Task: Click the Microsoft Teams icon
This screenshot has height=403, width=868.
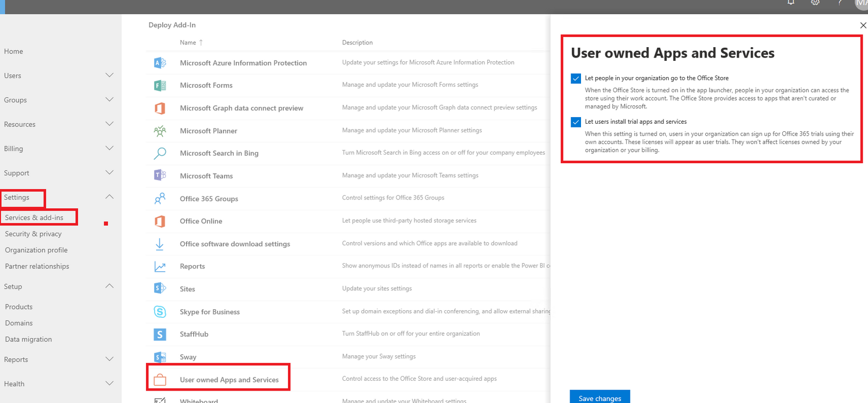Action: coord(159,176)
